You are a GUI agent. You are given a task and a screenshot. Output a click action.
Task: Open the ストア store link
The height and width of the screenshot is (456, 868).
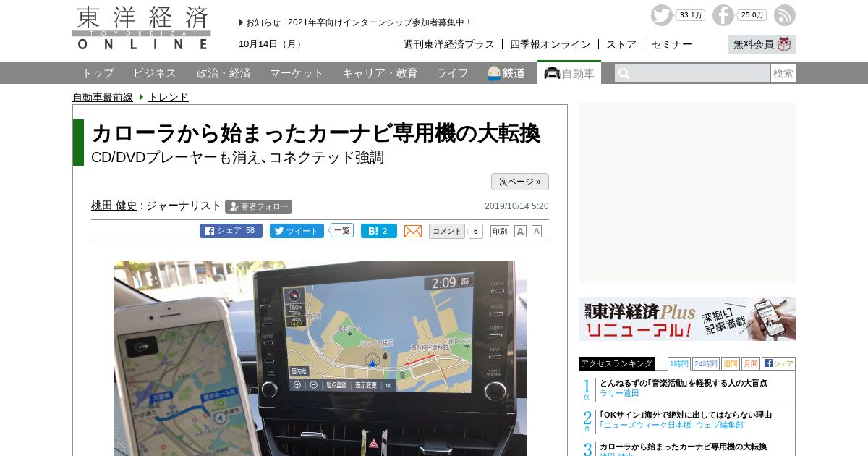point(621,44)
